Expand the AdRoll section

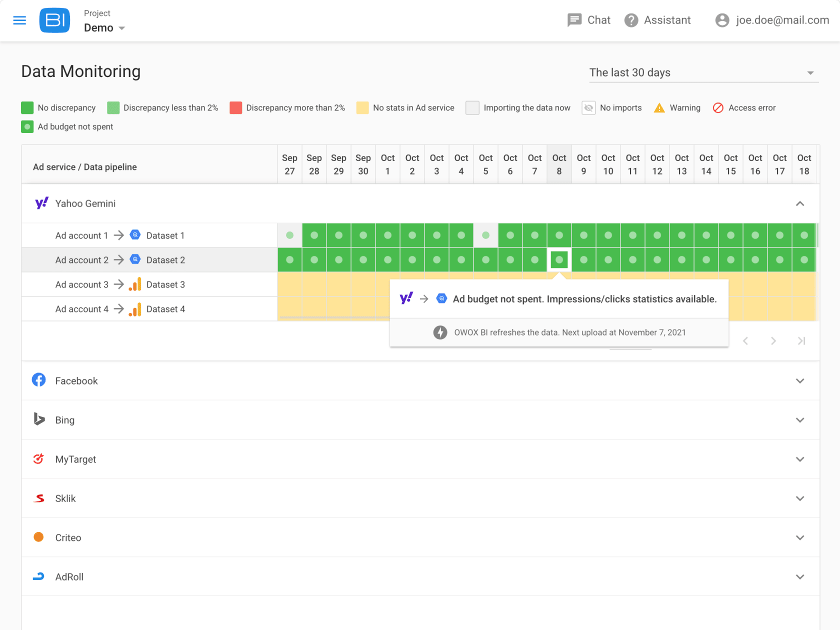[x=800, y=577]
